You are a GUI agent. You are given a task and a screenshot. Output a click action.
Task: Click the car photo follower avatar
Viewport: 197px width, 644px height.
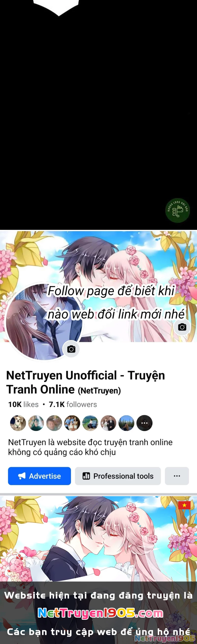pyautogui.click(x=90, y=423)
